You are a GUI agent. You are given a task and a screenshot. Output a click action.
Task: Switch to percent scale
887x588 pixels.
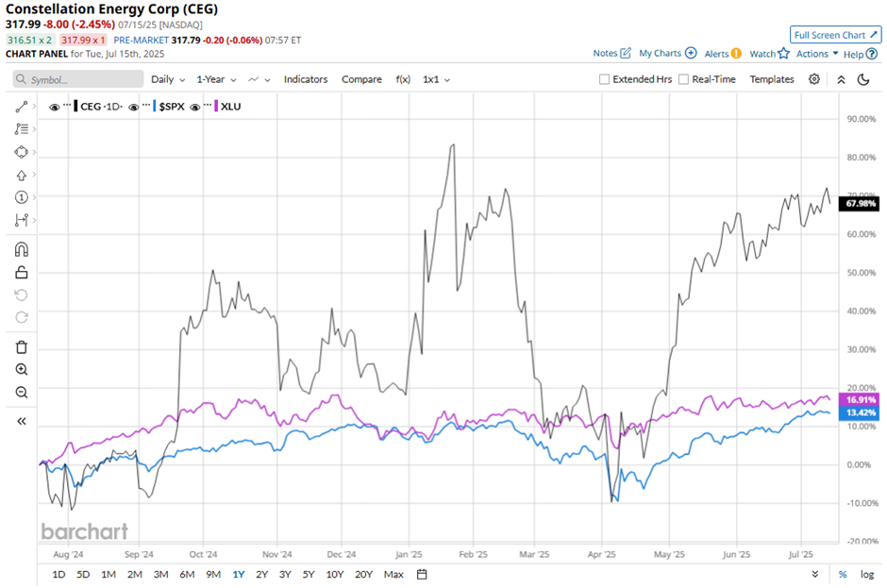(843, 575)
